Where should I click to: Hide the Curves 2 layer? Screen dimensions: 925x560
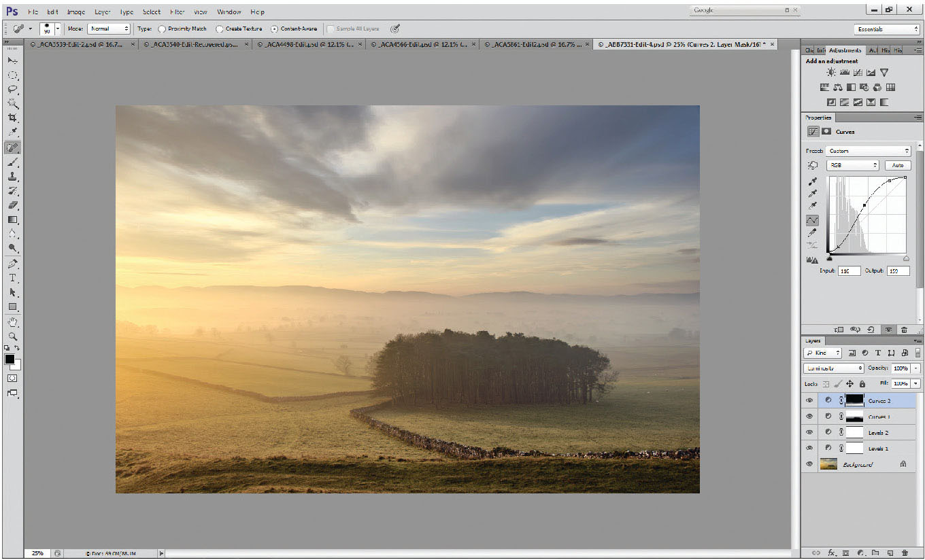[809, 400]
